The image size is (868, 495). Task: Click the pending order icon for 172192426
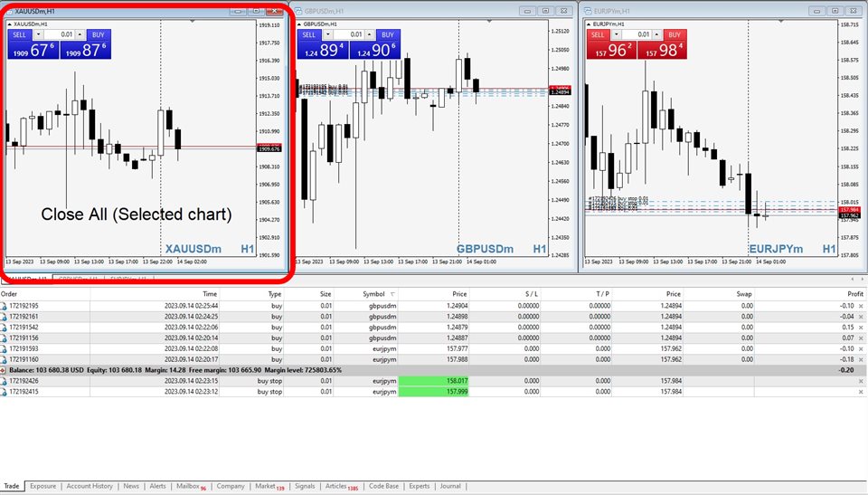[4, 381]
